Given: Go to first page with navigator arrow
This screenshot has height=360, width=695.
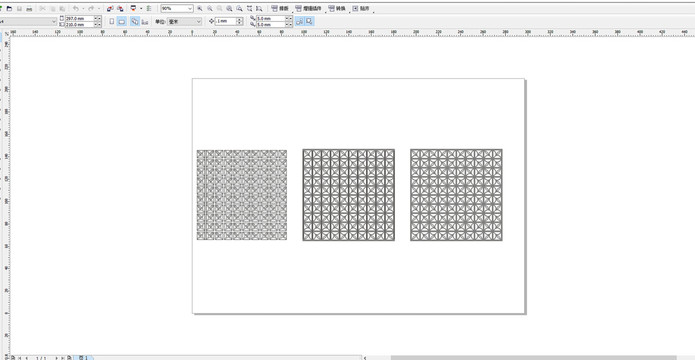Looking at the screenshot, I should [20, 358].
